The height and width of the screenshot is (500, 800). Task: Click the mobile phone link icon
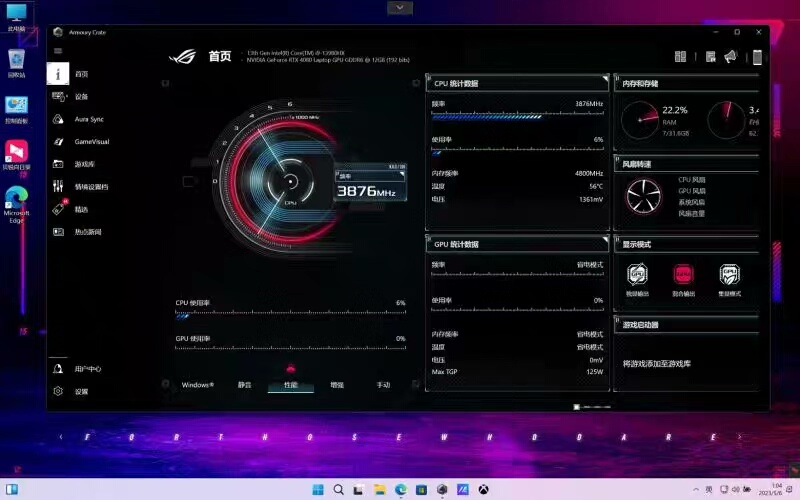click(757, 57)
